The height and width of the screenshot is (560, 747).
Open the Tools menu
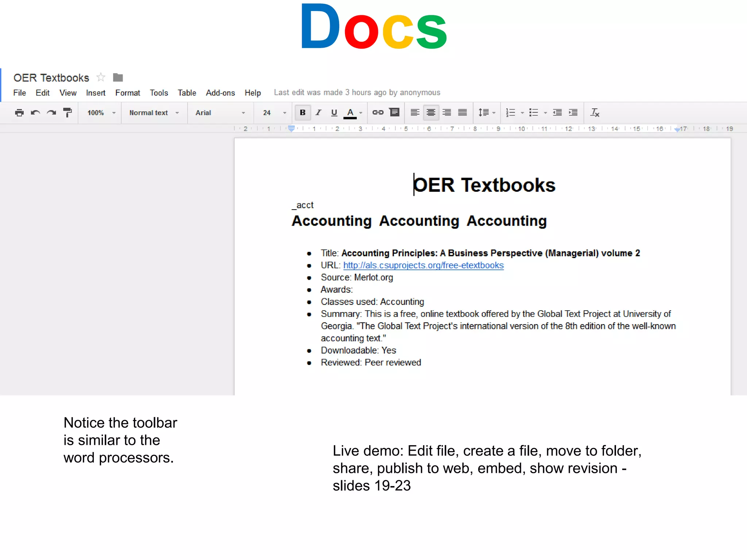[159, 93]
